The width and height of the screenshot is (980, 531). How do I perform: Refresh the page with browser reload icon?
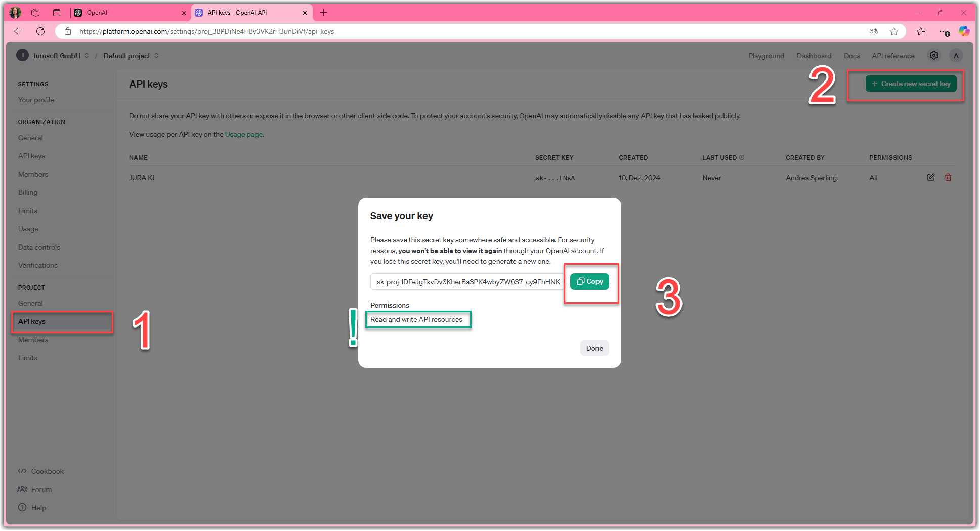(x=40, y=31)
